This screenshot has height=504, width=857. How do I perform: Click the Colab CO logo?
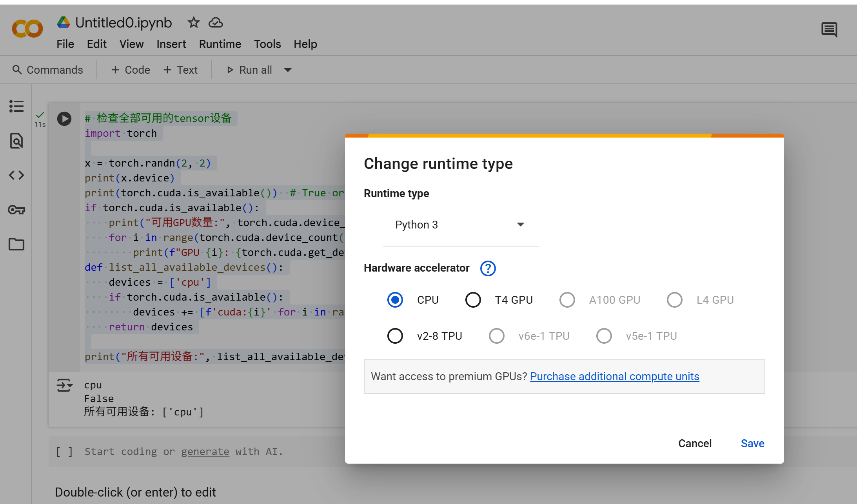pyautogui.click(x=27, y=29)
